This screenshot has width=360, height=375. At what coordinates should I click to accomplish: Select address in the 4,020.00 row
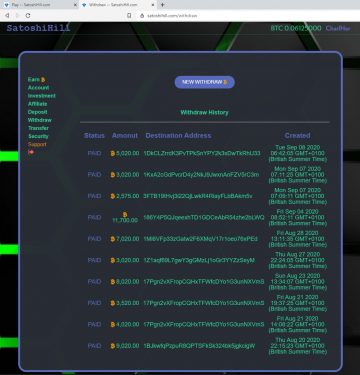click(x=204, y=324)
